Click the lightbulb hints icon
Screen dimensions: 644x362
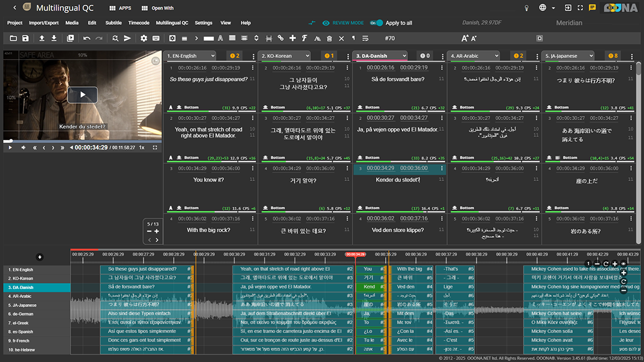526,8
